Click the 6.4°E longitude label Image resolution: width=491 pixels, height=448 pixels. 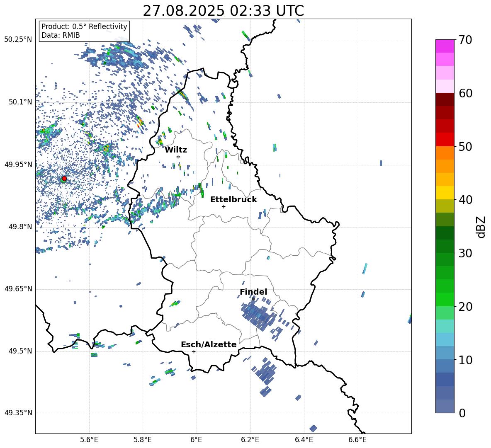click(x=304, y=440)
